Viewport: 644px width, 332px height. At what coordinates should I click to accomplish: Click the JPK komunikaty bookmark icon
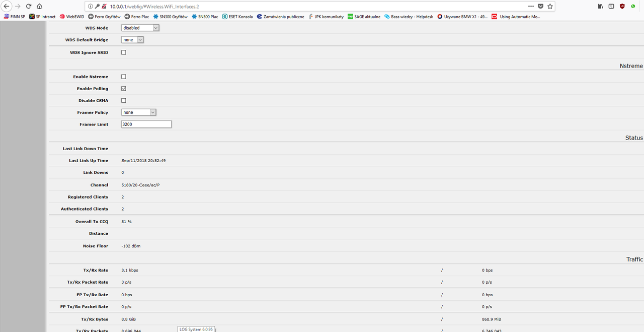tap(311, 17)
